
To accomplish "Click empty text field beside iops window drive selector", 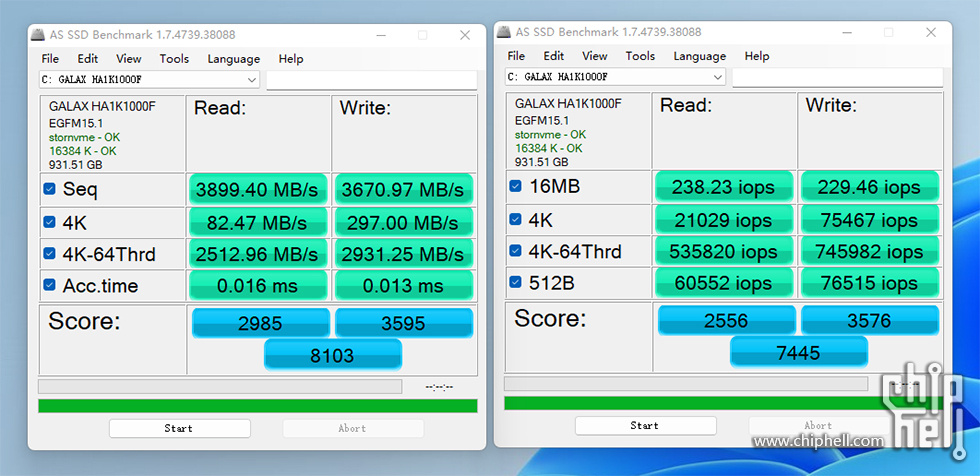I will click(836, 77).
